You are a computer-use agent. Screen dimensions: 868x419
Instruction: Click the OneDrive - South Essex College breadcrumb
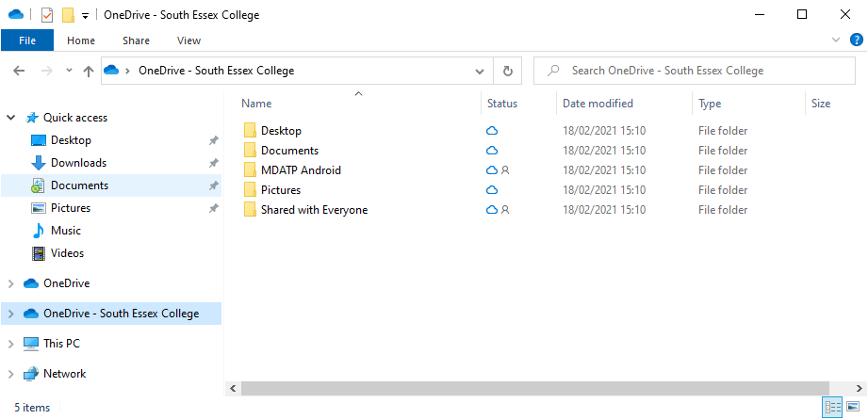coord(217,71)
